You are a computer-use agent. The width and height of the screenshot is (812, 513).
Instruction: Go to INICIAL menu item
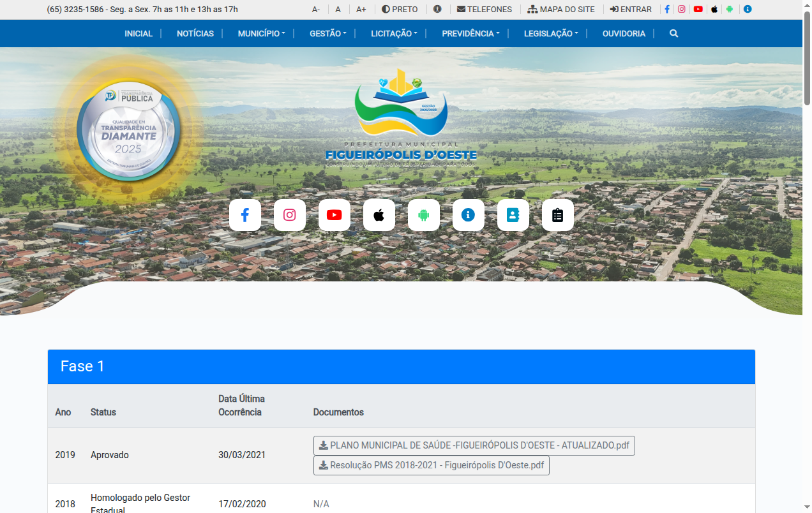tap(139, 33)
